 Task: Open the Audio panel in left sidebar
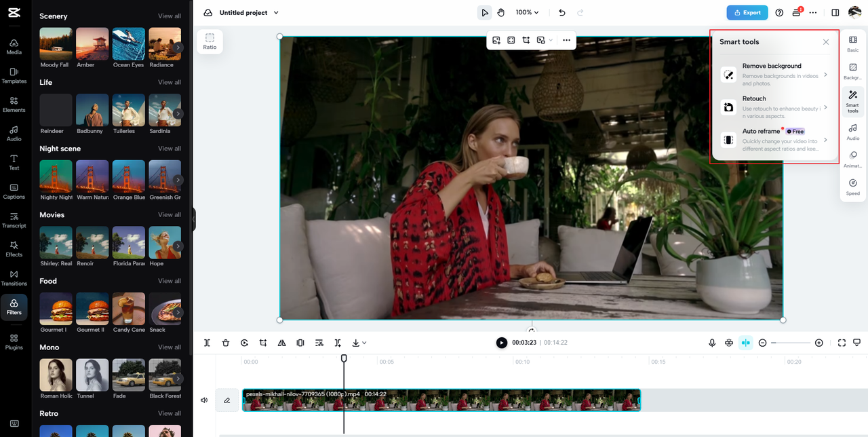(14, 133)
